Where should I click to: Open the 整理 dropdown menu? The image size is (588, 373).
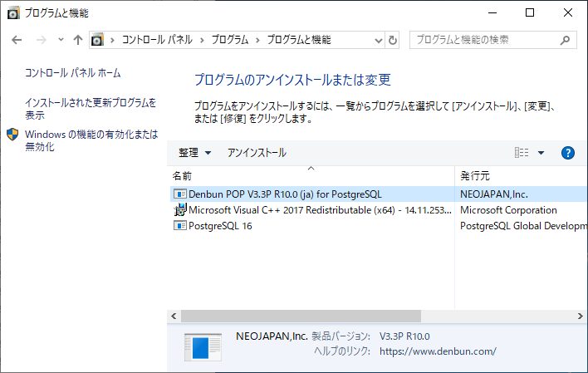(195, 153)
